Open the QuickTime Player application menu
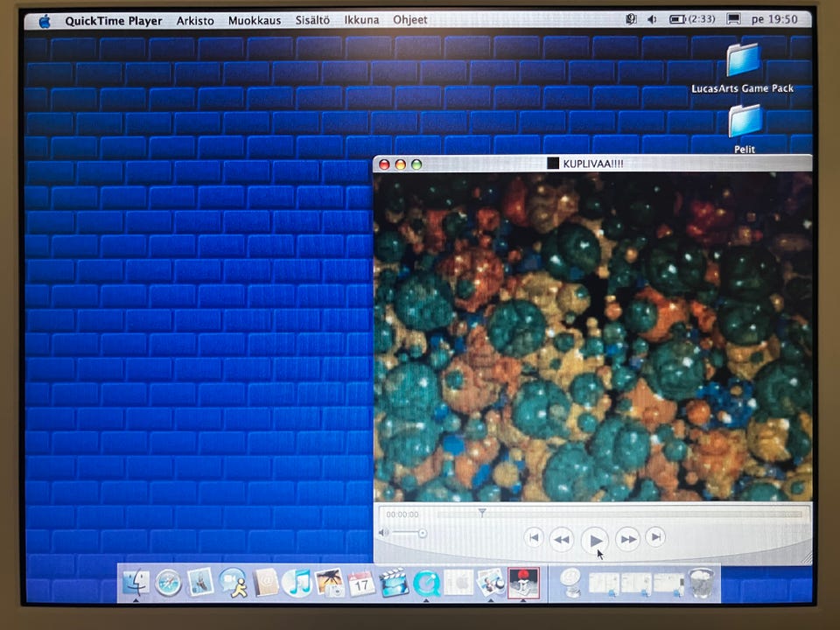Image resolution: width=840 pixels, height=630 pixels. (x=114, y=21)
